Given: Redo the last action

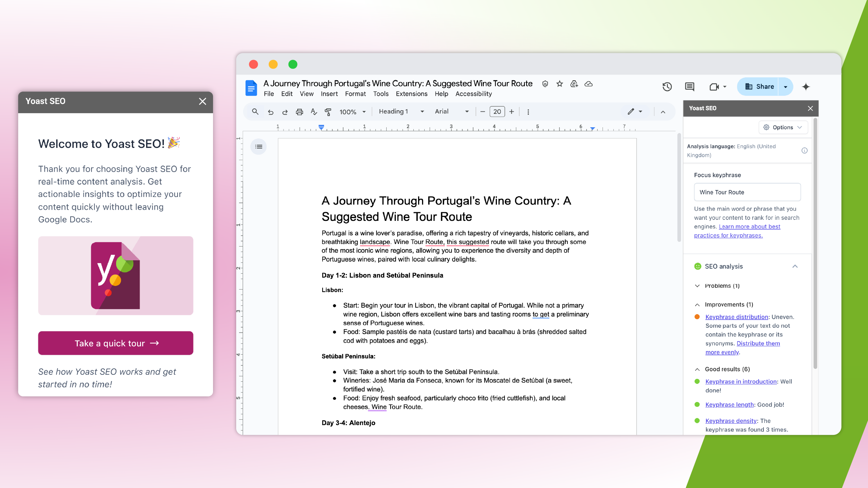Looking at the screenshot, I should click(285, 112).
